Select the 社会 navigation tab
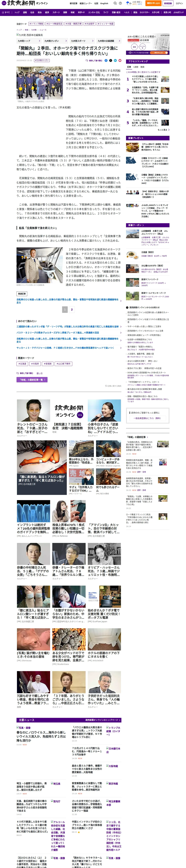 [32, 12]
